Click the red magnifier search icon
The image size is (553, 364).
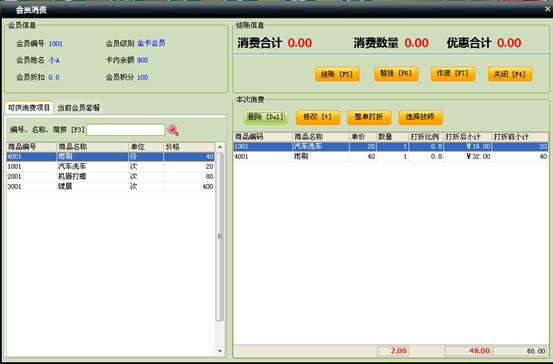click(173, 130)
